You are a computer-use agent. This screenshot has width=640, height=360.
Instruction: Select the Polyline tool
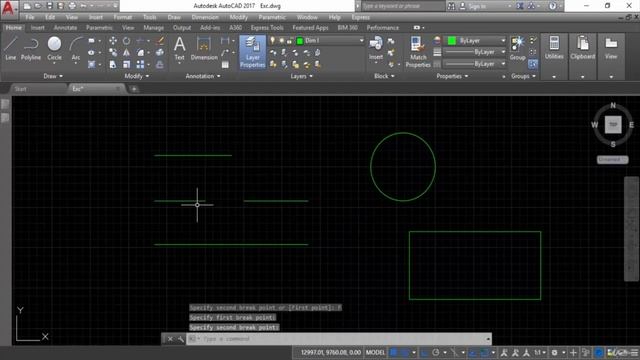[31, 49]
